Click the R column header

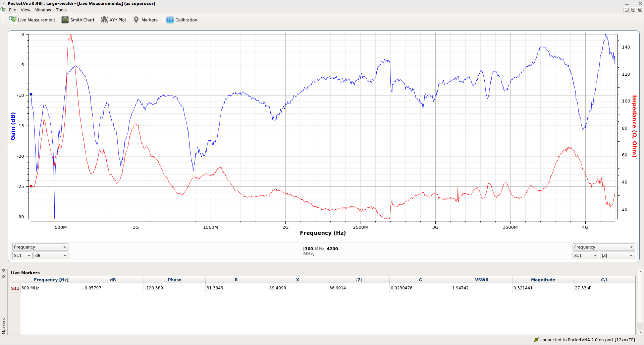pos(236,280)
